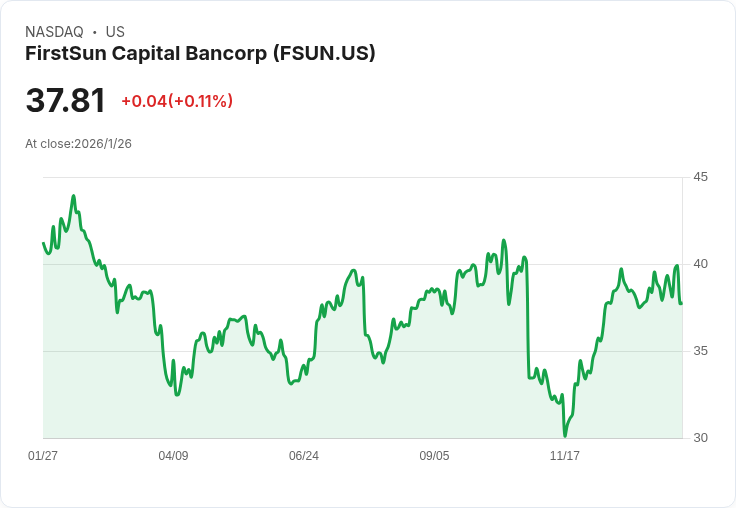736x508 pixels.
Task: Click the final data point of the price line
Action: pos(681,303)
